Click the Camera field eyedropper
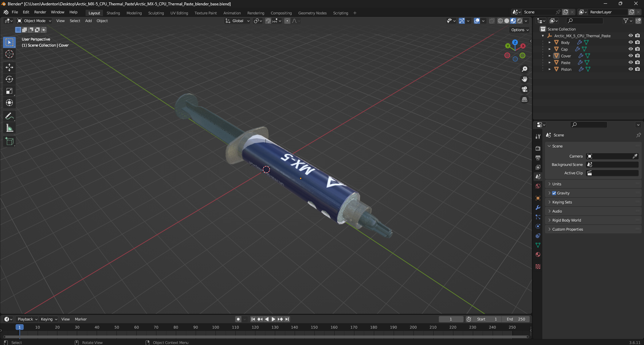The image size is (644, 345). click(635, 156)
